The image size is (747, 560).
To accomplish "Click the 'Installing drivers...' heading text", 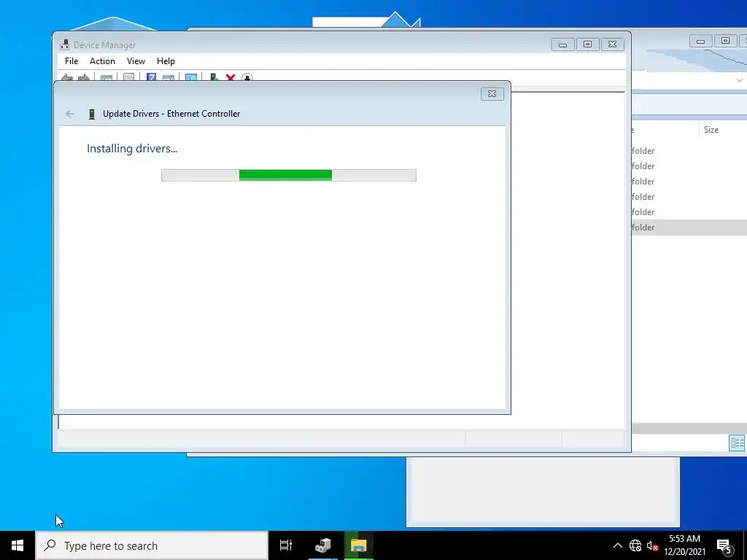I will pyautogui.click(x=132, y=148).
